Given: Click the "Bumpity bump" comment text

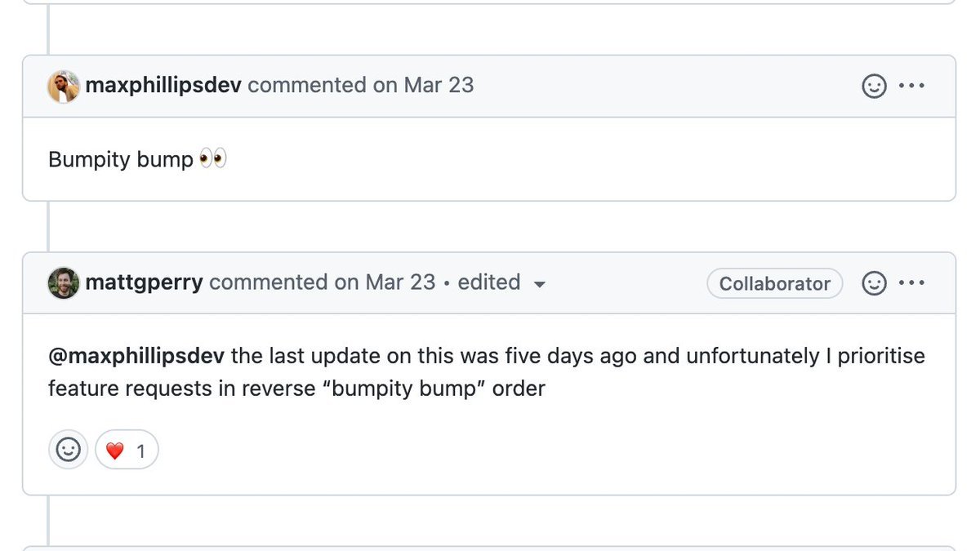Looking at the screenshot, I should click(x=120, y=159).
